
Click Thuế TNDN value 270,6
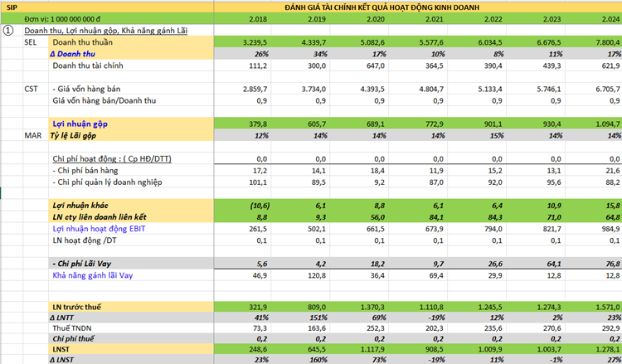click(552, 328)
